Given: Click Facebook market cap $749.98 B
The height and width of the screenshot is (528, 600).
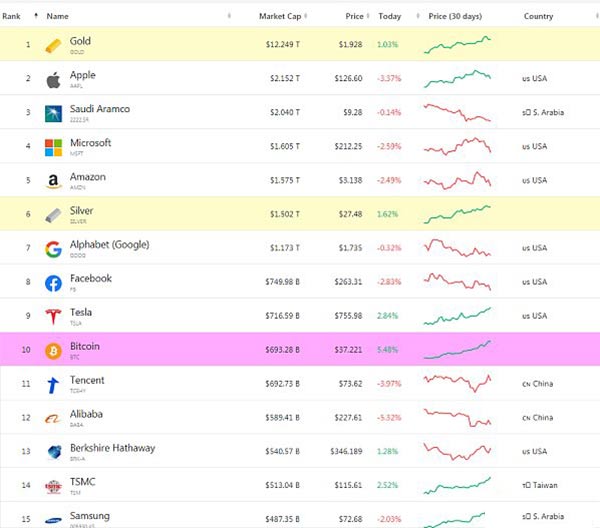Looking at the screenshot, I should [x=282, y=282].
